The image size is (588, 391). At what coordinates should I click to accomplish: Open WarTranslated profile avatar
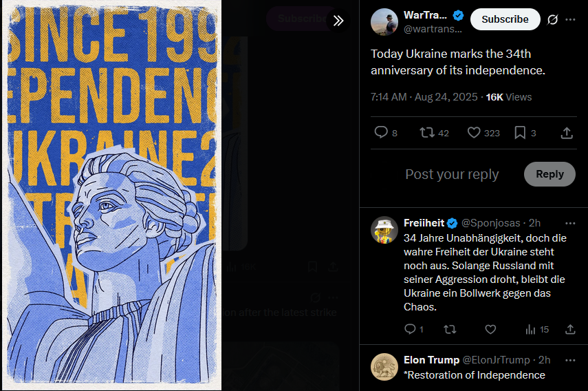point(384,23)
